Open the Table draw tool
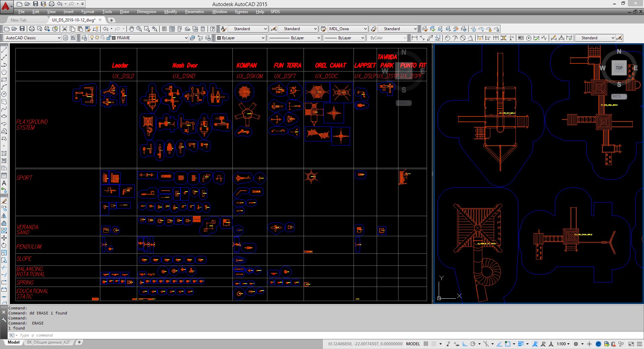644x349 pixels. coord(4,176)
